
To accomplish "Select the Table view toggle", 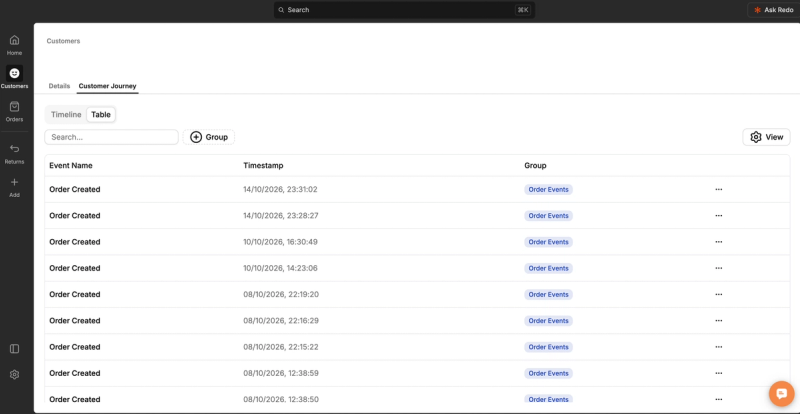I will 101,114.
